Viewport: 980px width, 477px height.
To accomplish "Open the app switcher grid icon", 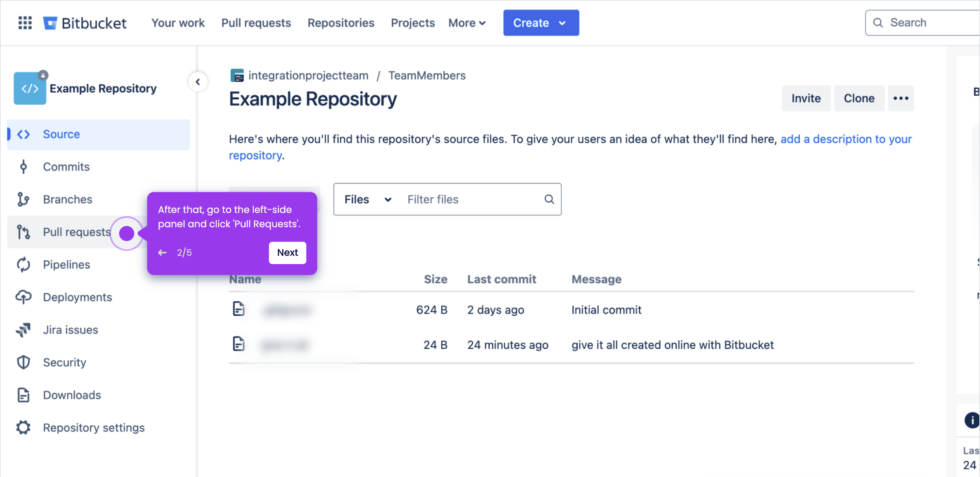I will pyautogui.click(x=25, y=23).
